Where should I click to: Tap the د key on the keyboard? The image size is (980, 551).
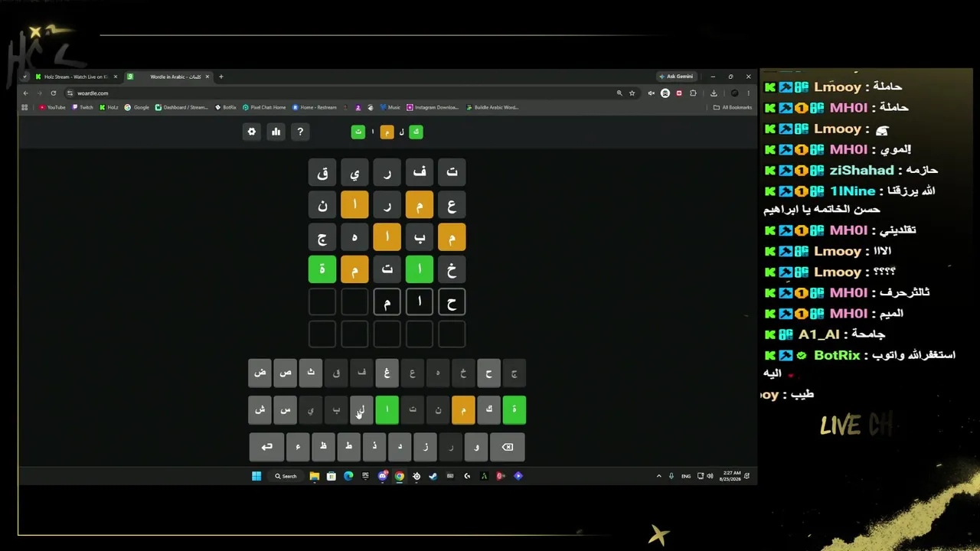[400, 447]
